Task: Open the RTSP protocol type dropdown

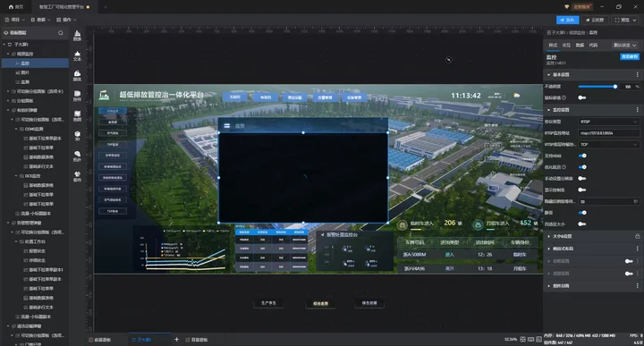Action: pos(609,122)
